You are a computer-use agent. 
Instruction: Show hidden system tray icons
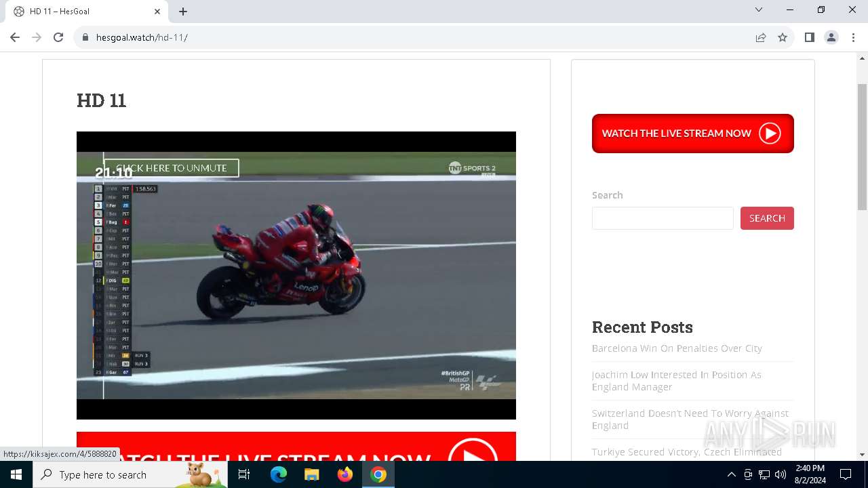pyautogui.click(x=731, y=474)
